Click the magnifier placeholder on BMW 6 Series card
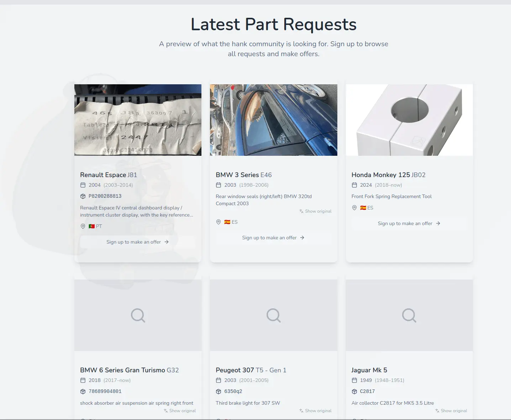The height and width of the screenshot is (420, 511). (x=138, y=315)
